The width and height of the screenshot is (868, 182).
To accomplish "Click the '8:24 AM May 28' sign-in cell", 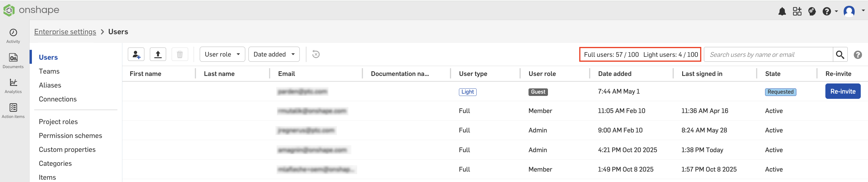I will tap(704, 130).
